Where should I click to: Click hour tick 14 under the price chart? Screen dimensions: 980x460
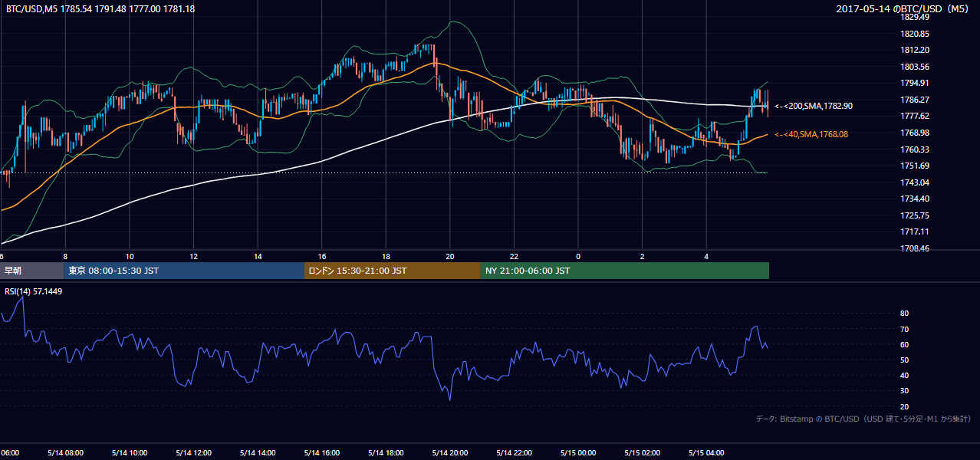(258, 256)
